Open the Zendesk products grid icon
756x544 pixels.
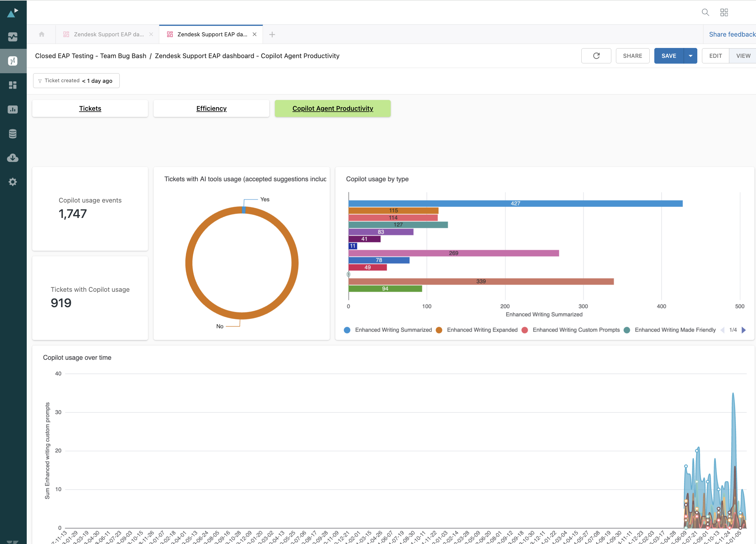[x=724, y=12]
